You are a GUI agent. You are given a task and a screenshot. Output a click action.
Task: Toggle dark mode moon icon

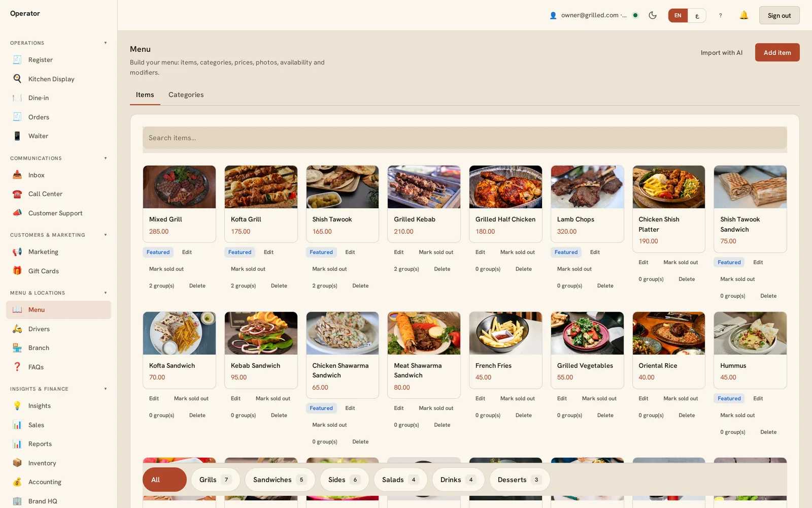(x=653, y=15)
